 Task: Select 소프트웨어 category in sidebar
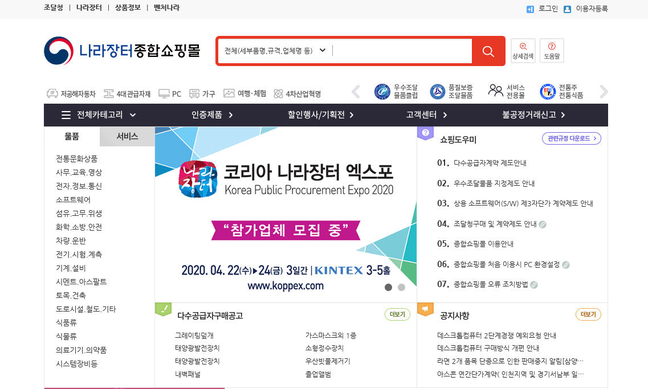tap(73, 200)
